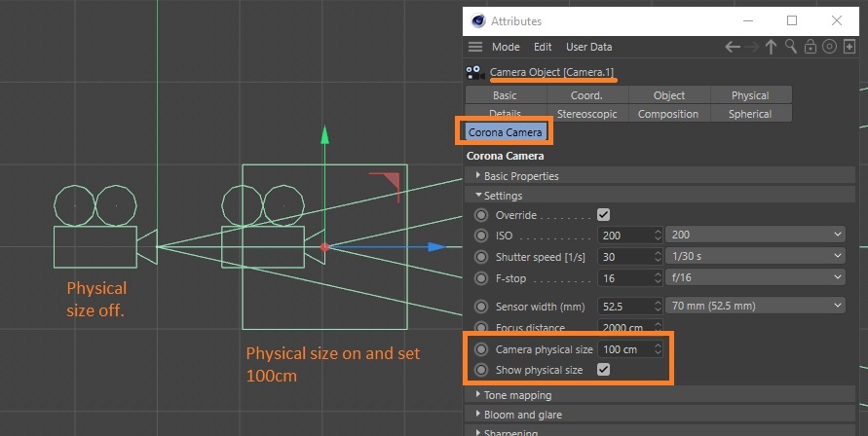Toggle the animation dot beside Shutter speed
868x436 pixels.
pyautogui.click(x=481, y=257)
